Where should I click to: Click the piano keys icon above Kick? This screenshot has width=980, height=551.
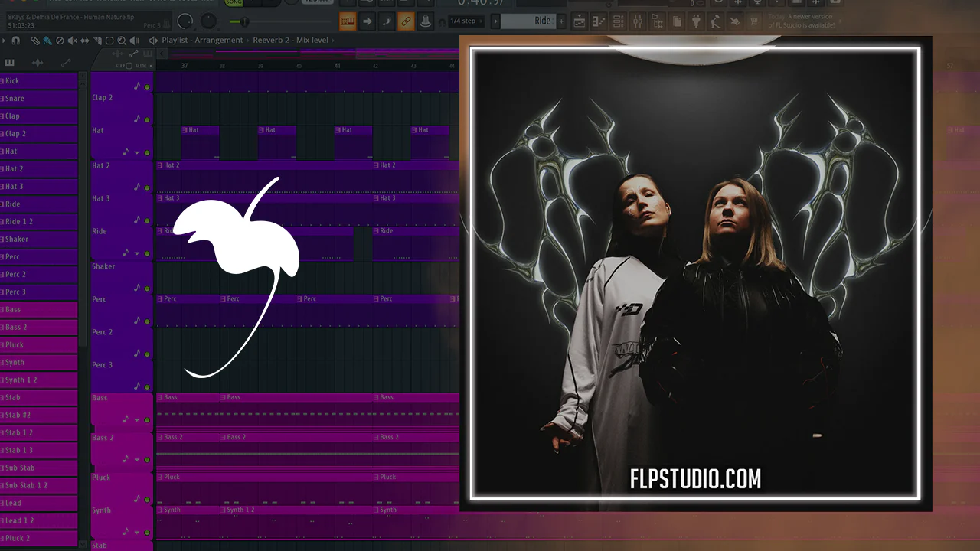(x=10, y=63)
